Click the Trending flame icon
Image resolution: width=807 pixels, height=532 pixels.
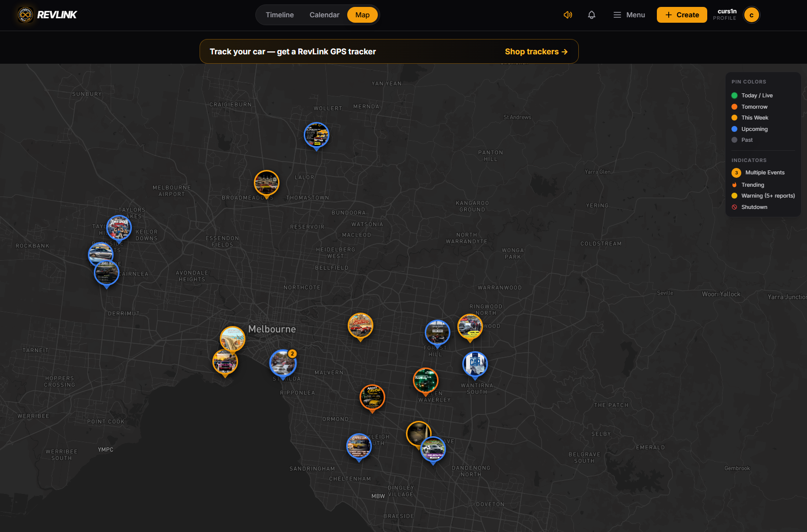pos(734,185)
